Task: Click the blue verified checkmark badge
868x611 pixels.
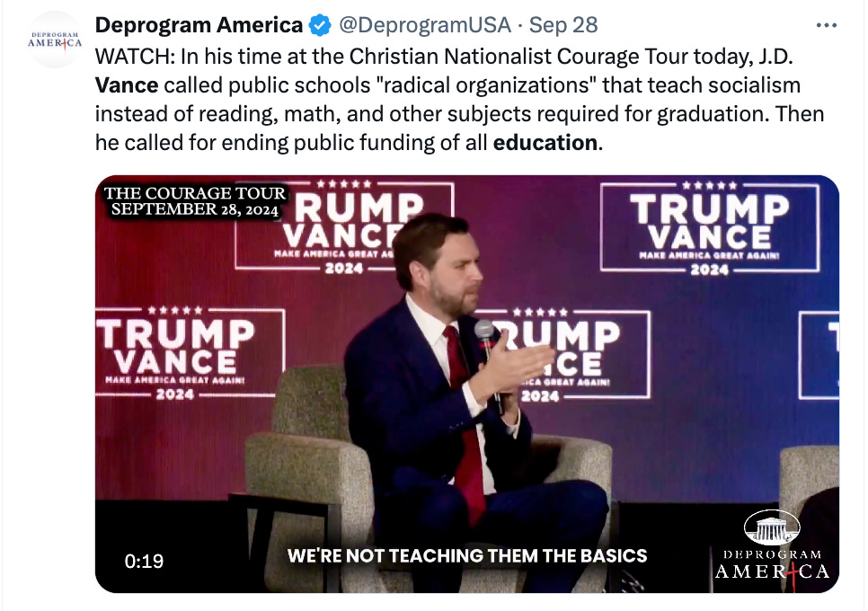Action: (x=321, y=24)
